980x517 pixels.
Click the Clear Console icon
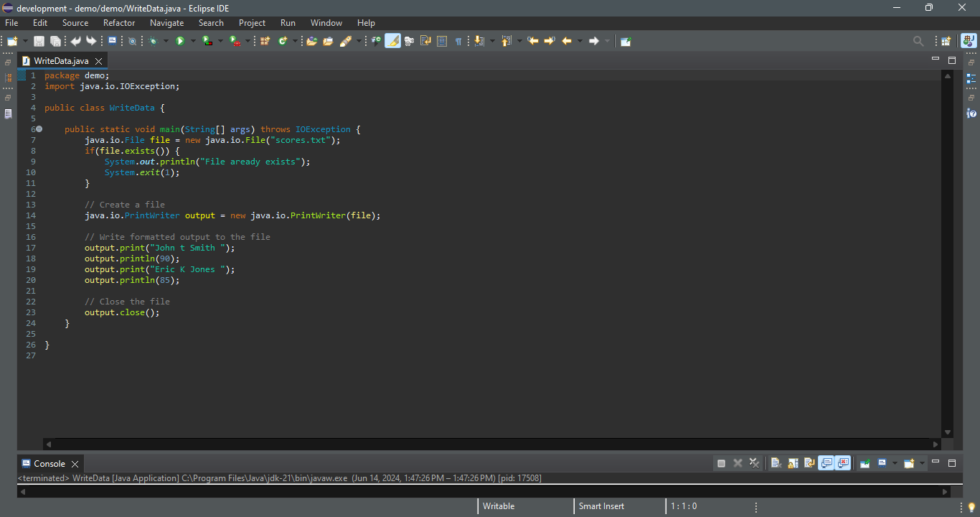tap(776, 463)
